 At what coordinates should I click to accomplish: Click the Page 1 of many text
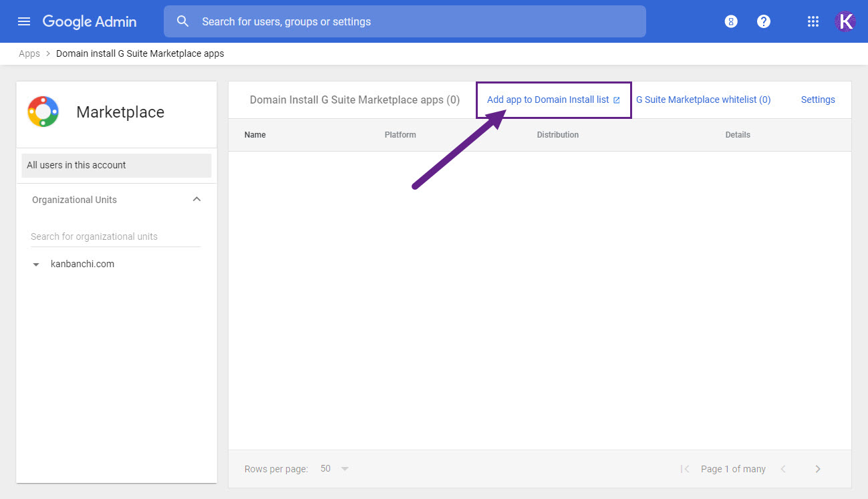(733, 469)
